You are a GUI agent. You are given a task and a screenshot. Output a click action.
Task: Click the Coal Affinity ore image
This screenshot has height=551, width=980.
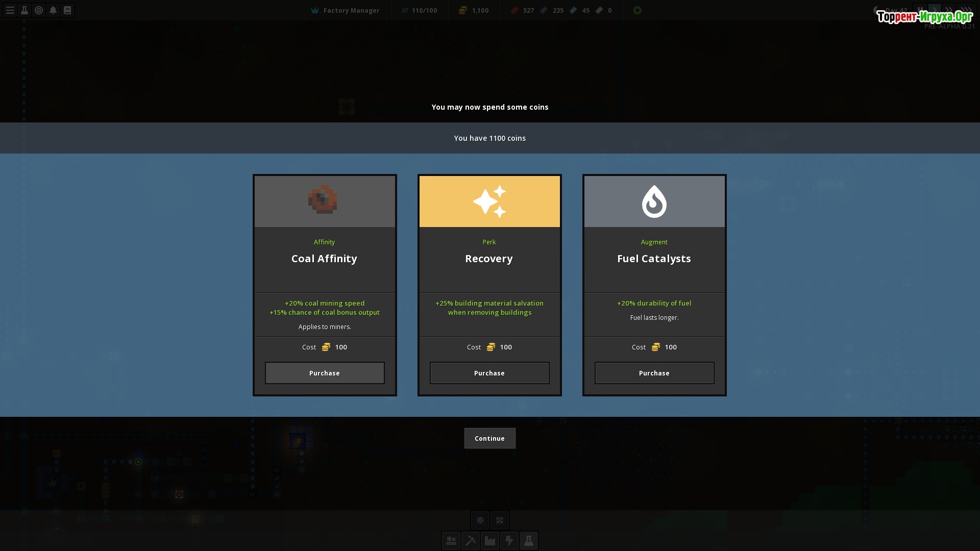click(323, 199)
